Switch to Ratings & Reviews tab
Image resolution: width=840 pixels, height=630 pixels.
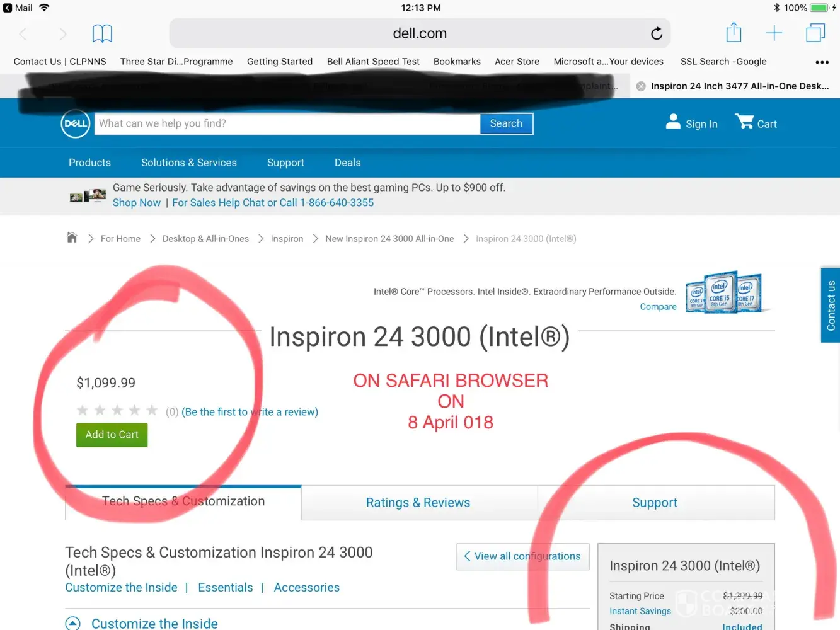418,503
